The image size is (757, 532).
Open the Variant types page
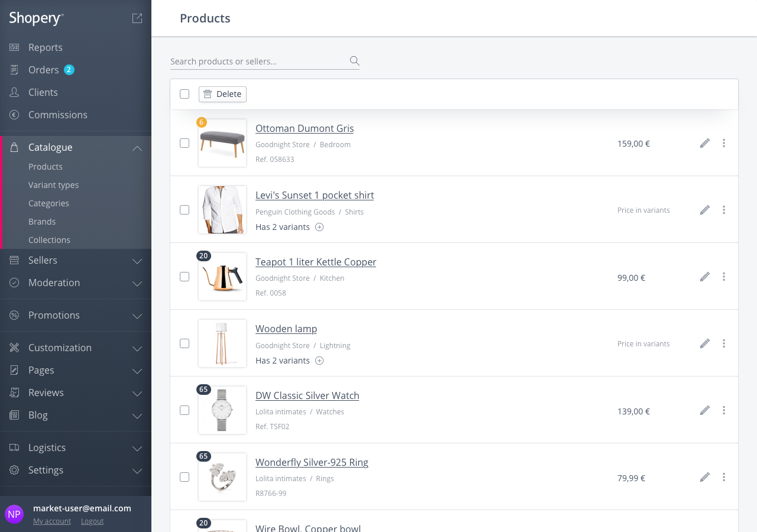tap(53, 184)
